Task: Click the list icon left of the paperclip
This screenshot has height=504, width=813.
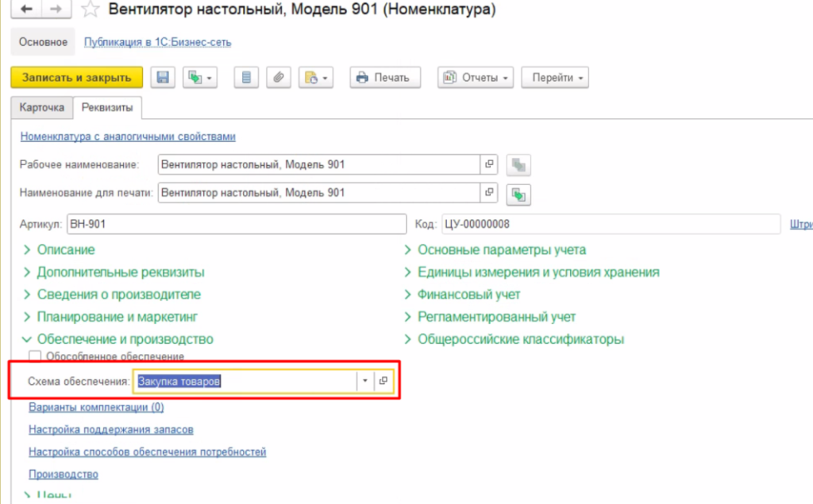Action: tap(246, 78)
